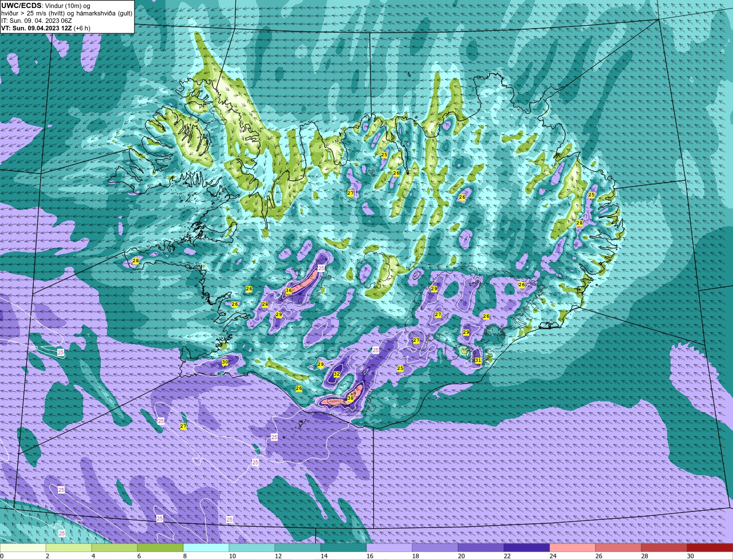Click the 14–16 m/s dark teal legend swatch
Screen dimensions: 733x560
click(x=344, y=548)
